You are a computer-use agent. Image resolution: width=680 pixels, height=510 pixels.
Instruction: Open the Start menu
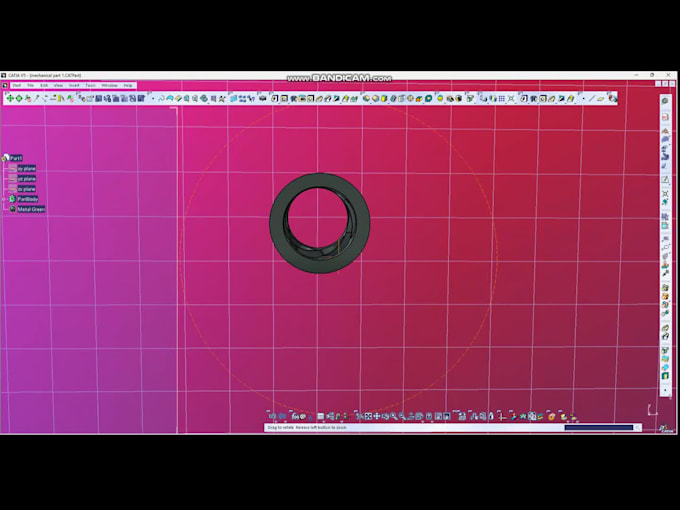coord(16,85)
